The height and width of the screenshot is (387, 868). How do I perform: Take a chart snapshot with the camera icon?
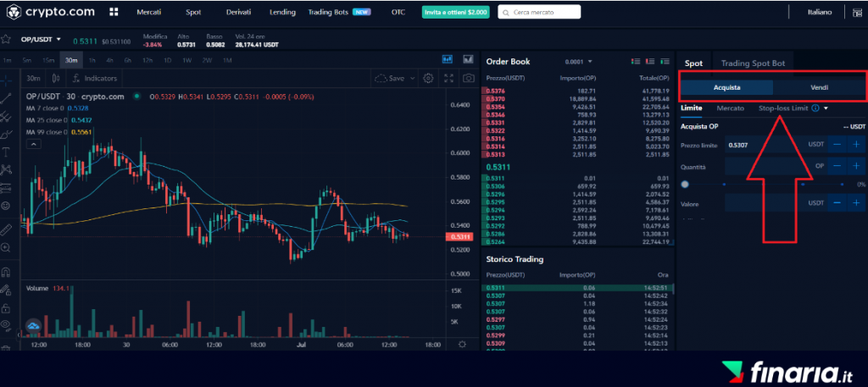tap(469, 79)
